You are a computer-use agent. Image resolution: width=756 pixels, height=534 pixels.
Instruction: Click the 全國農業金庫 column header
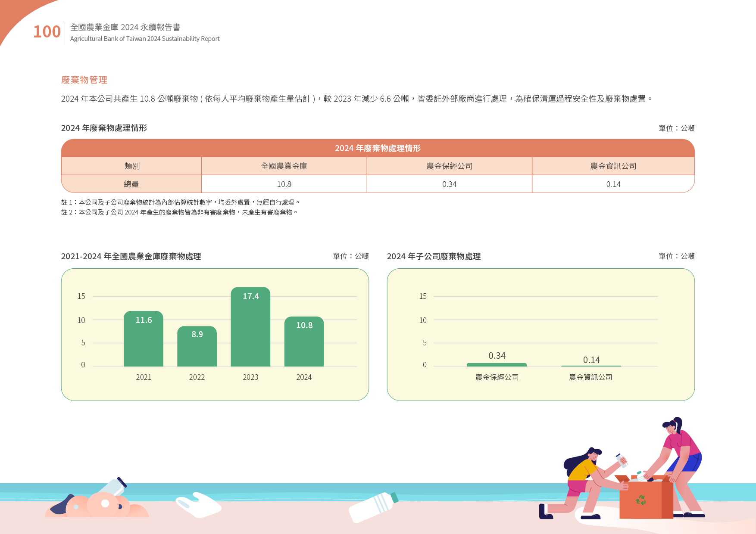pos(284,166)
